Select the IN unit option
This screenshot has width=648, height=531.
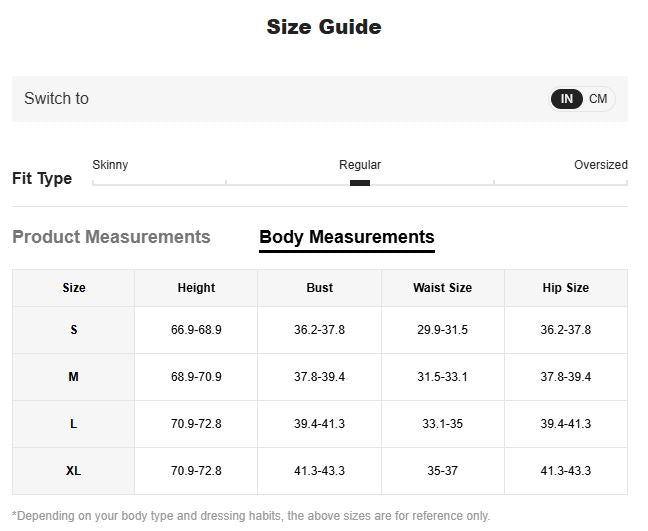coord(566,99)
